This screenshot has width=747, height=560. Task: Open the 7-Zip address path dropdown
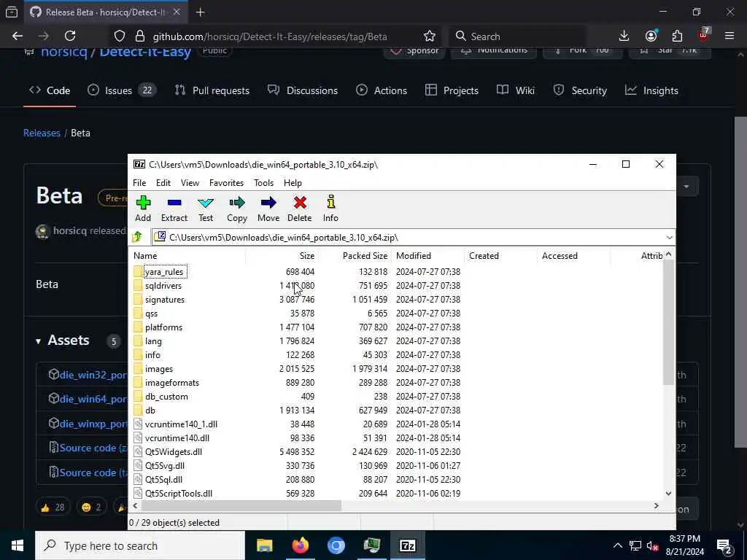click(x=669, y=237)
